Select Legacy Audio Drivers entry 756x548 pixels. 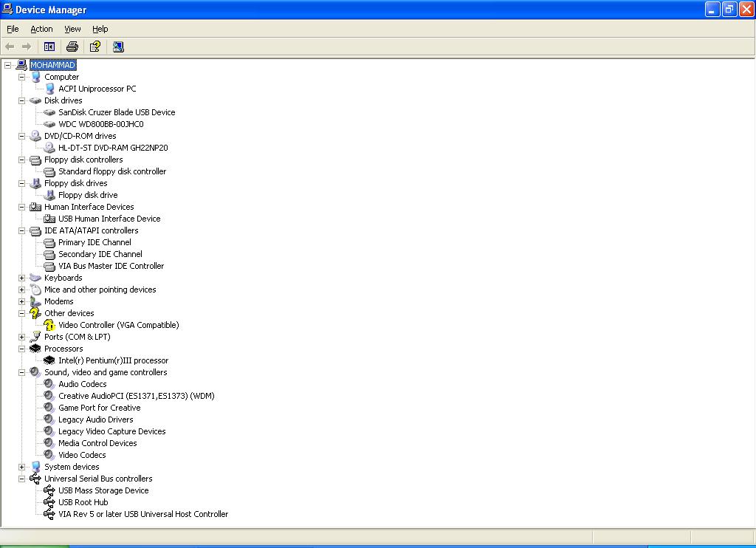[x=95, y=419]
